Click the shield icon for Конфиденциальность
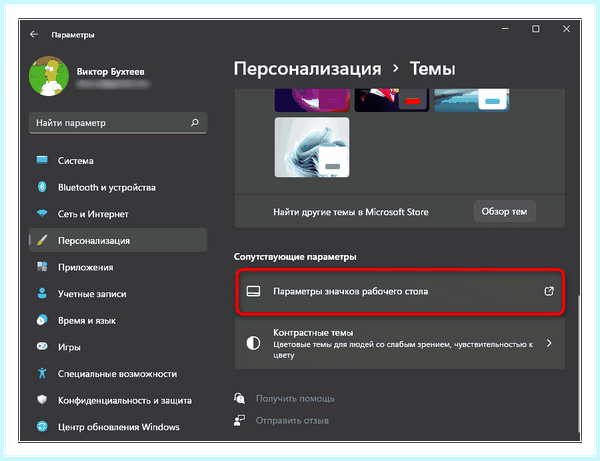 click(x=42, y=400)
